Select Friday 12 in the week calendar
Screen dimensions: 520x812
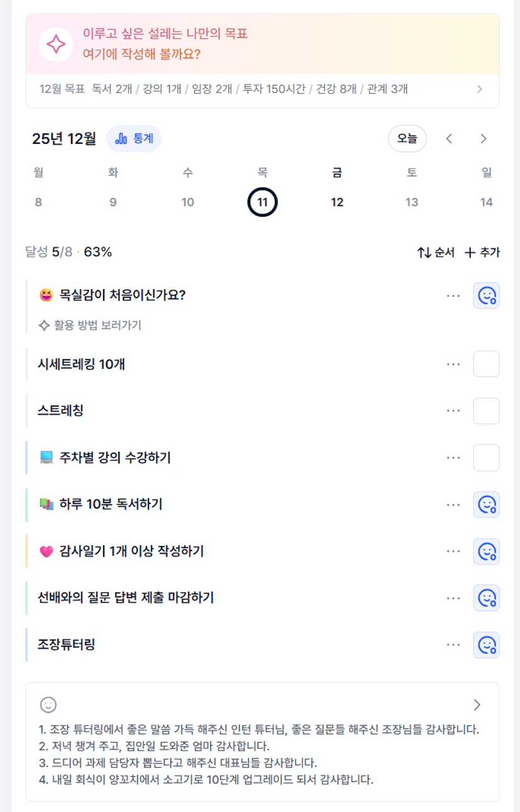[337, 202]
